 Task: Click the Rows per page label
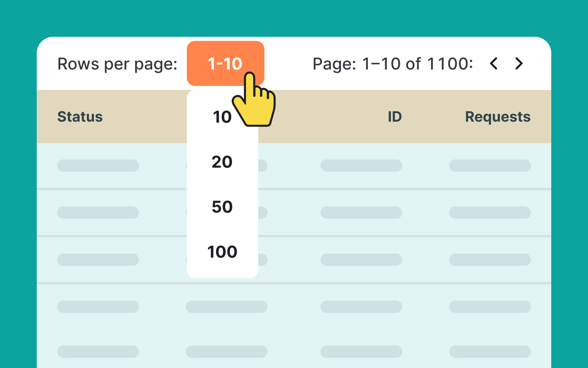point(117,64)
